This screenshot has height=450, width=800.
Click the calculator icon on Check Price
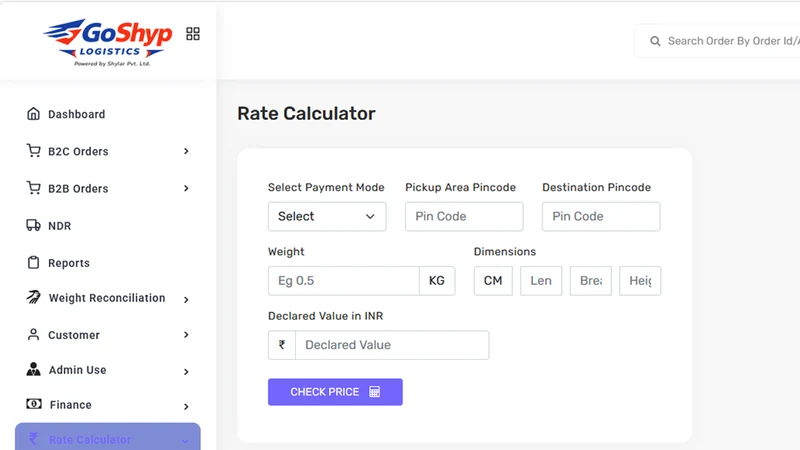pyautogui.click(x=374, y=392)
